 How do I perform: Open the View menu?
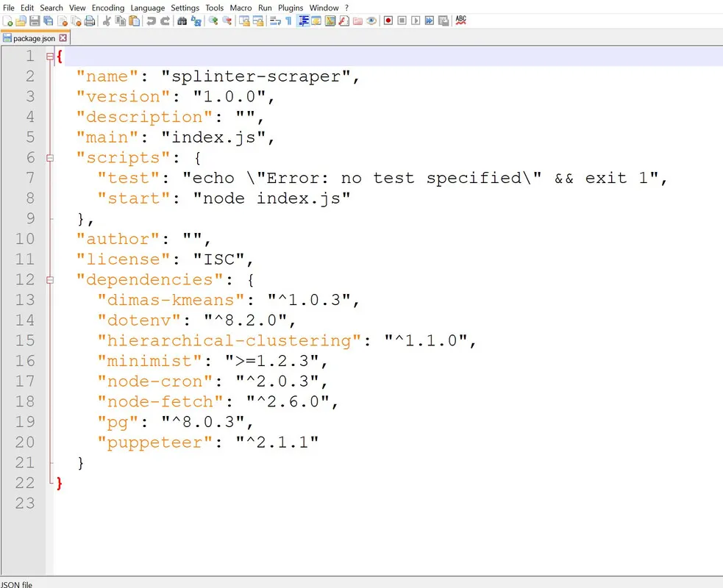click(77, 8)
